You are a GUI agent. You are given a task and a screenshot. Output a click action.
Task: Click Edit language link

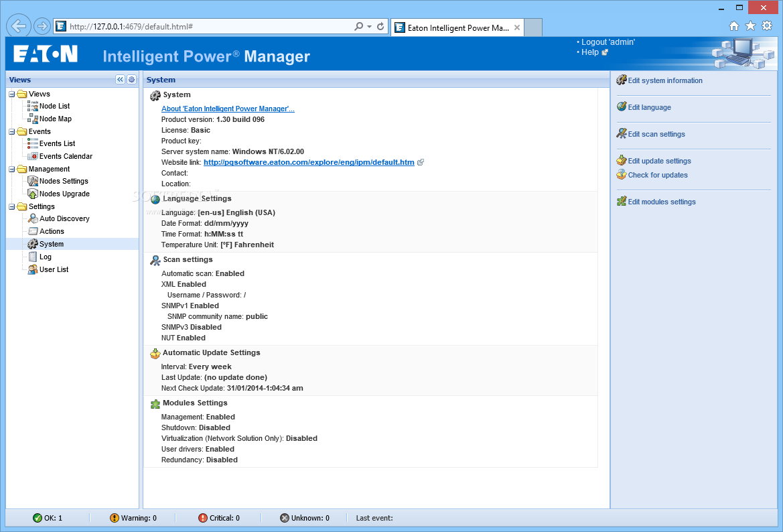(649, 107)
